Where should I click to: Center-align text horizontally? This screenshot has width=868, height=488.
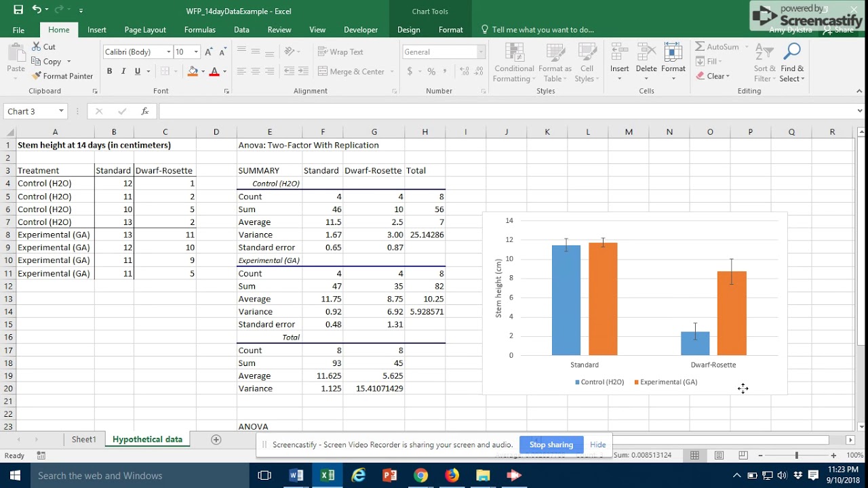tap(256, 71)
